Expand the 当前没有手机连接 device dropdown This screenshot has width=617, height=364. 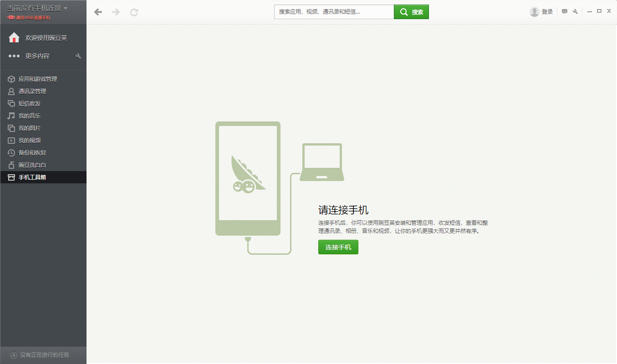(x=37, y=8)
